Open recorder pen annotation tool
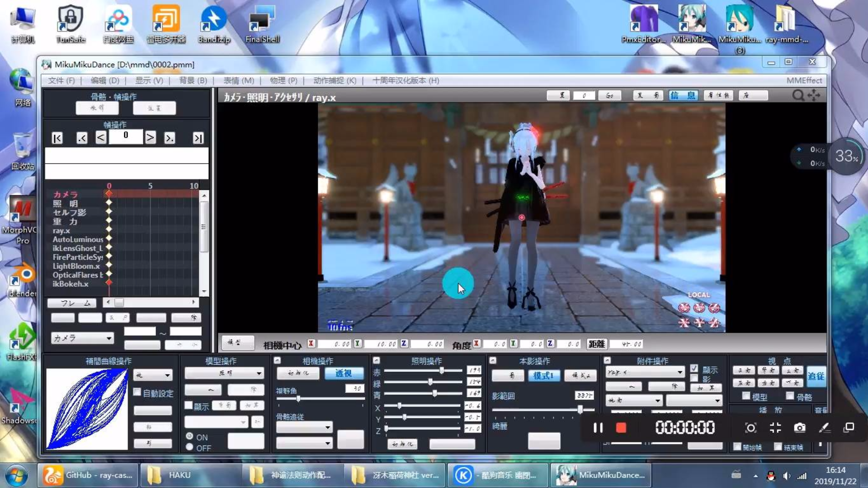 (x=824, y=428)
